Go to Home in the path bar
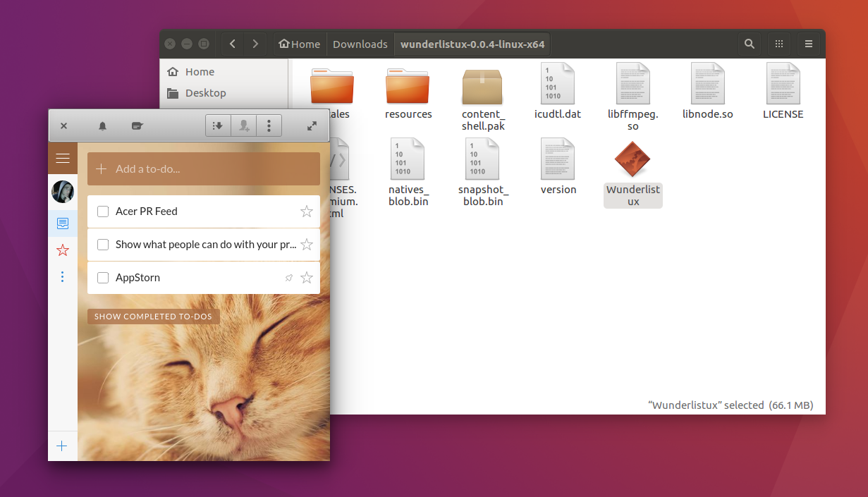The height and width of the screenshot is (497, 868). 300,44
